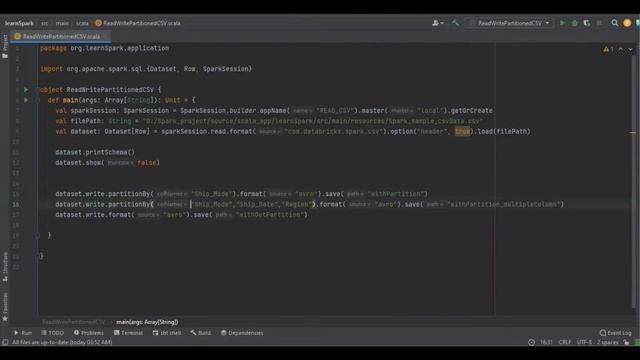This screenshot has width=640, height=360.
Task: Open the TODO tool window
Action: pyautogui.click(x=53, y=333)
